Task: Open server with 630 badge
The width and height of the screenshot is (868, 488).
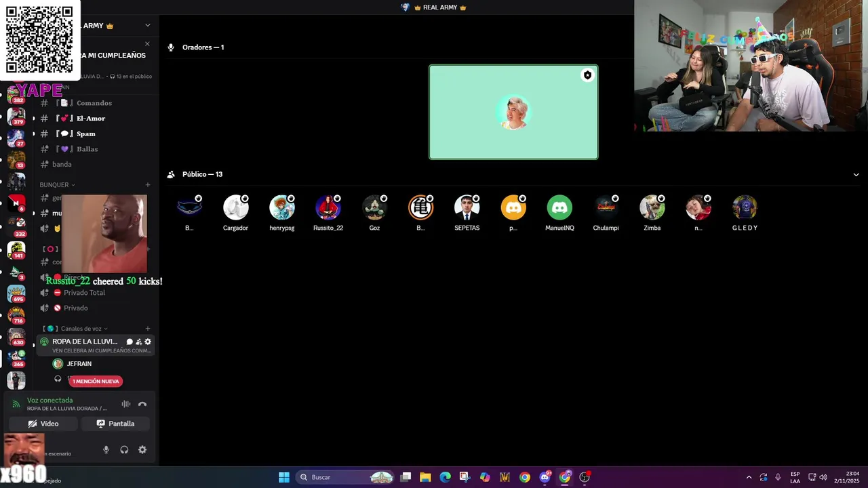Action: pos(16,337)
